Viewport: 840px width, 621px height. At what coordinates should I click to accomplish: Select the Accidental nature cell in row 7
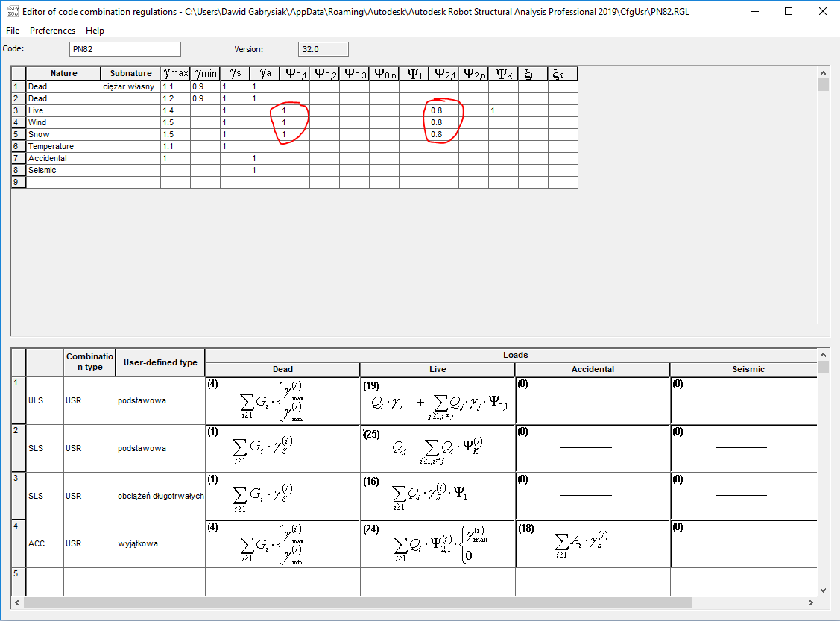[64, 158]
